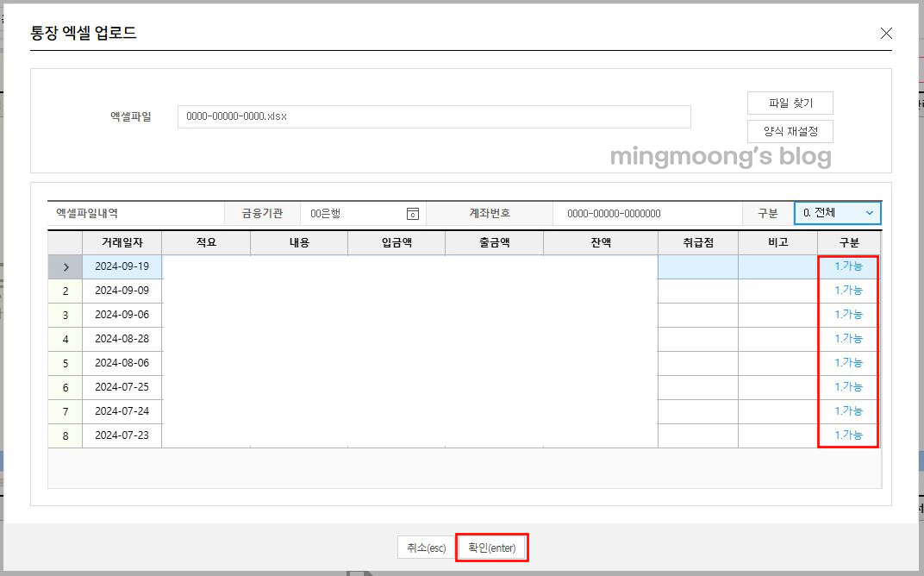Select the 입금액 column header
The width and height of the screenshot is (924, 576).
(x=396, y=242)
